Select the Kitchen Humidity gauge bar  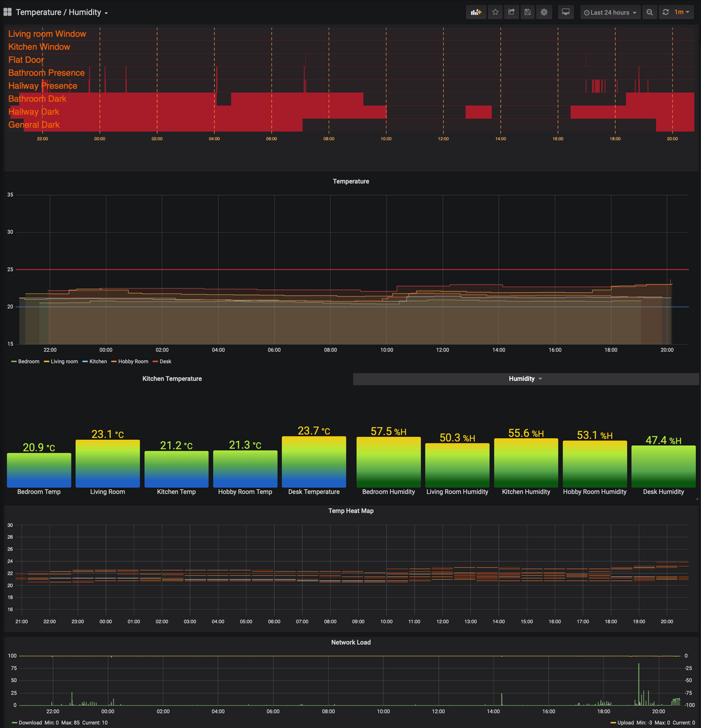click(526, 463)
